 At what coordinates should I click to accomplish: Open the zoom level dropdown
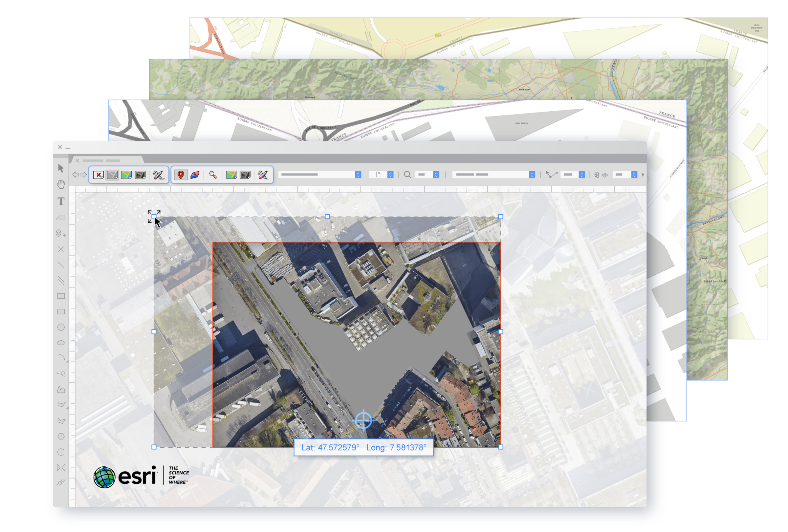click(436, 175)
